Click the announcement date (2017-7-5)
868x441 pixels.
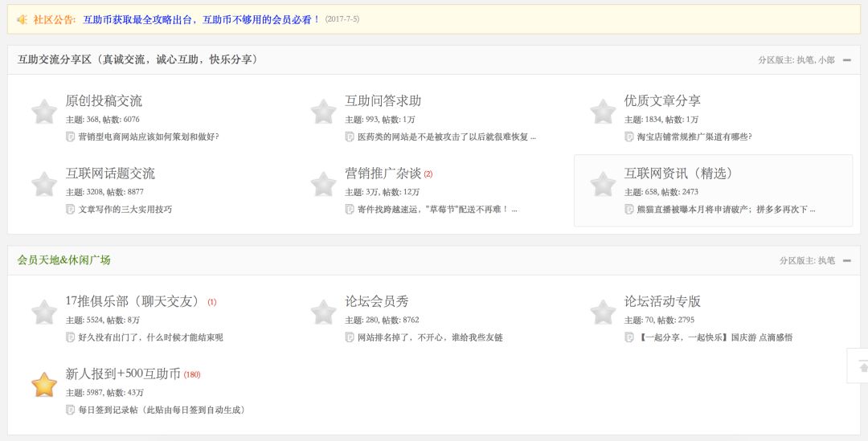pos(342,19)
